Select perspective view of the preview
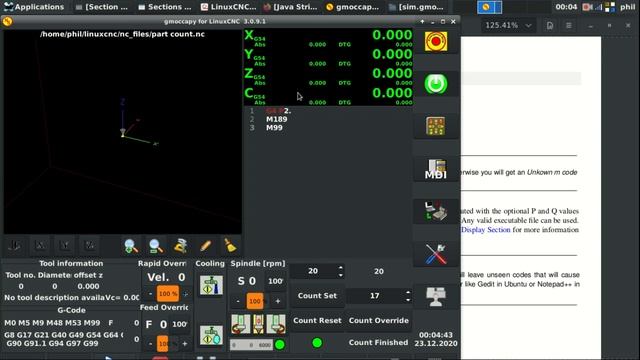 (x=15, y=245)
